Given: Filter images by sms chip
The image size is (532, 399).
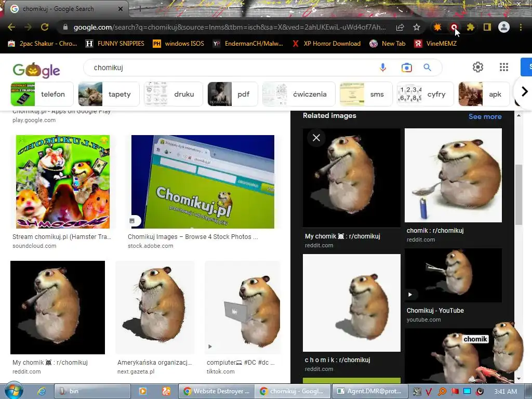Looking at the screenshot, I should [366, 94].
